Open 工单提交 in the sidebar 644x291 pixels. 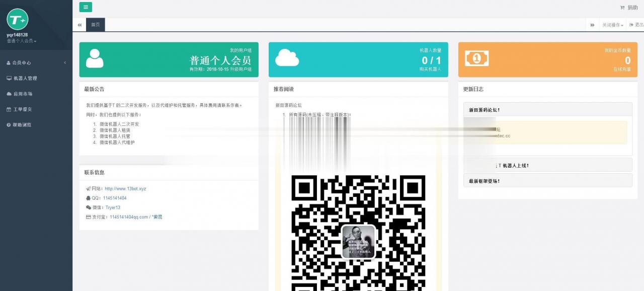coord(36,109)
